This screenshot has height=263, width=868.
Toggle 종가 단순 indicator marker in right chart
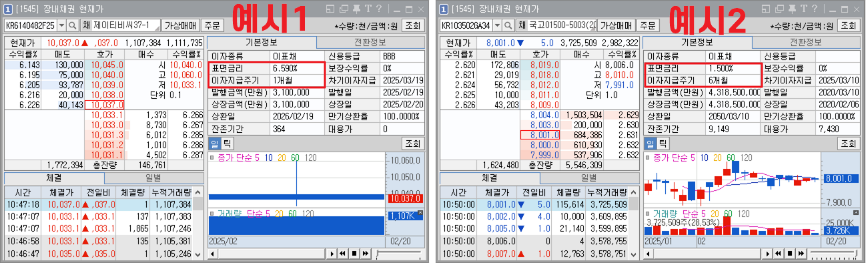648,158
